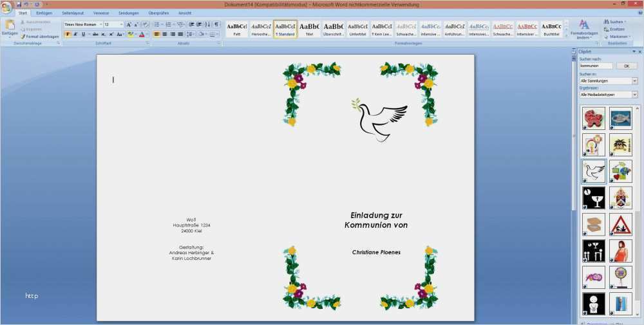Toggle bold formatting in Schriftart group
The width and height of the screenshot is (644, 325).
(x=68, y=34)
